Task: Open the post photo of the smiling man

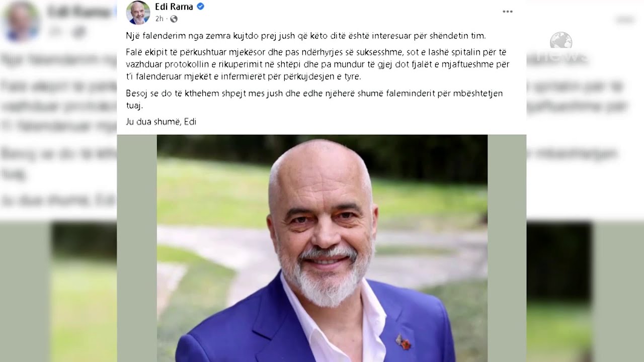Action: click(x=322, y=248)
